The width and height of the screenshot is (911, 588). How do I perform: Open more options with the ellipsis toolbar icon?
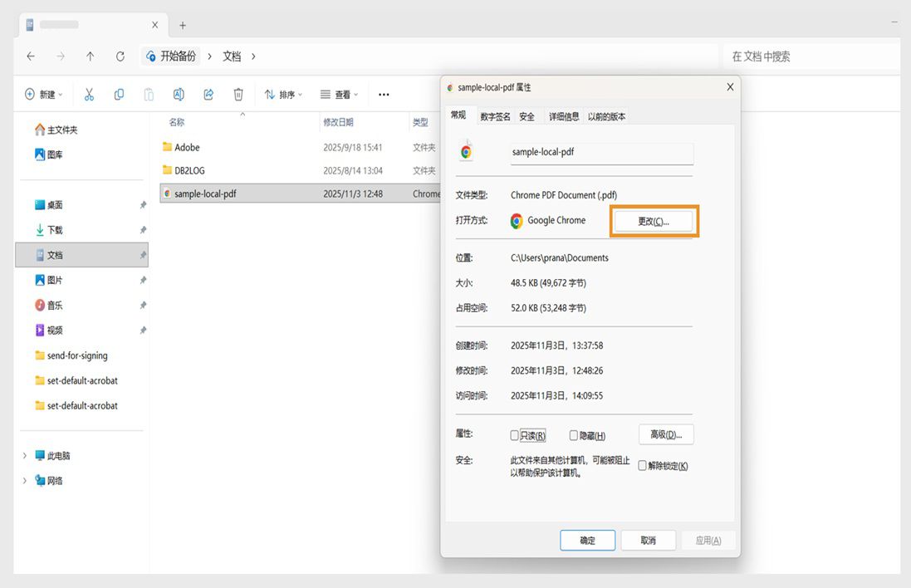[x=384, y=94]
